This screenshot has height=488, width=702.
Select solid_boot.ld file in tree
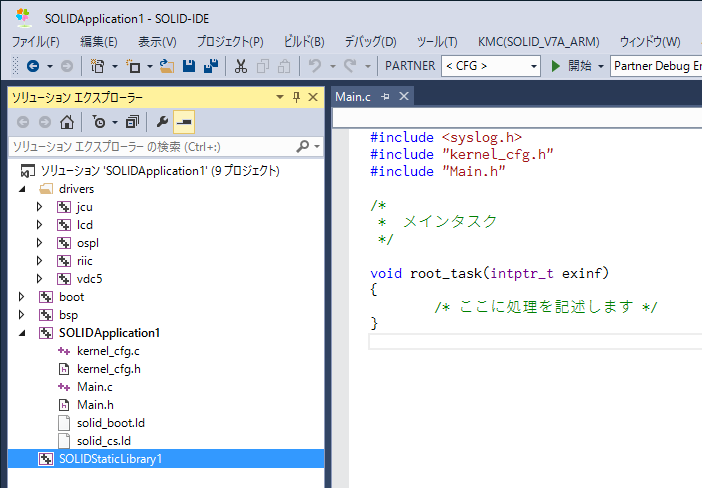click(110, 423)
